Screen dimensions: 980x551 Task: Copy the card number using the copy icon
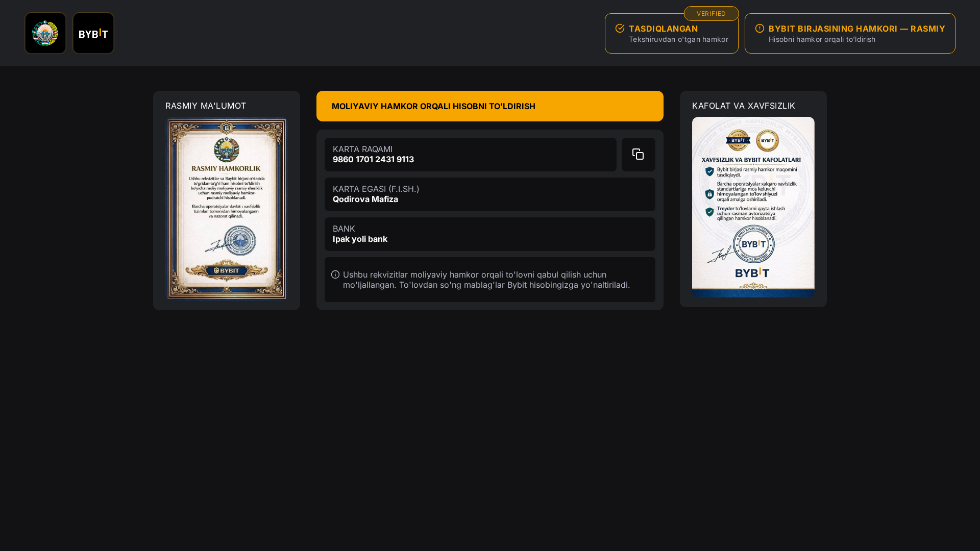click(638, 154)
